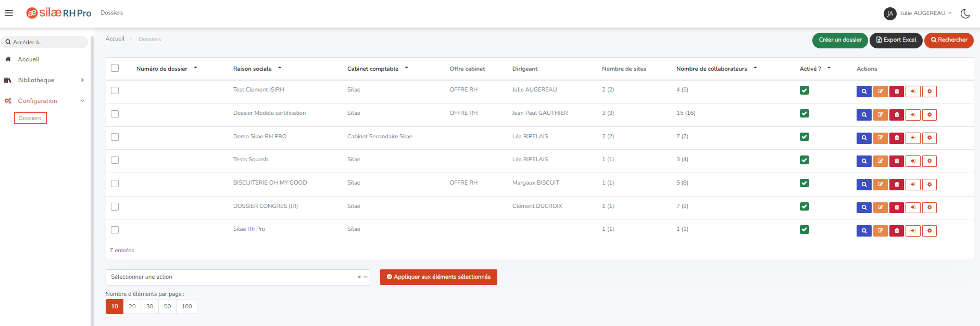
Task: Edit Demo Silae RH PRO dossier
Action: [880, 138]
